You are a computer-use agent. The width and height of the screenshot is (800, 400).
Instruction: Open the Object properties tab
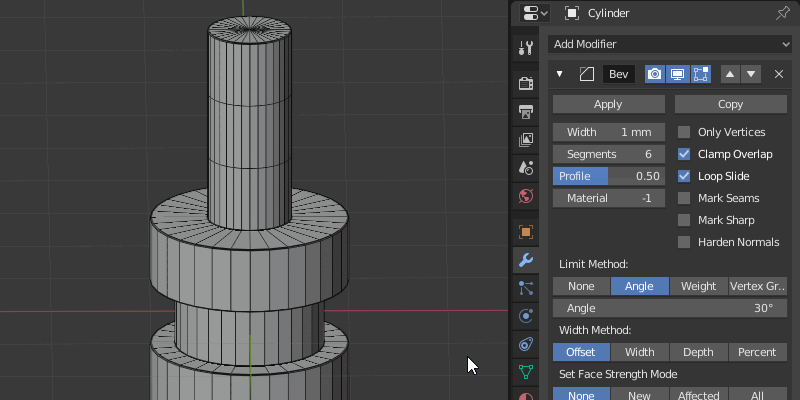tap(526, 232)
